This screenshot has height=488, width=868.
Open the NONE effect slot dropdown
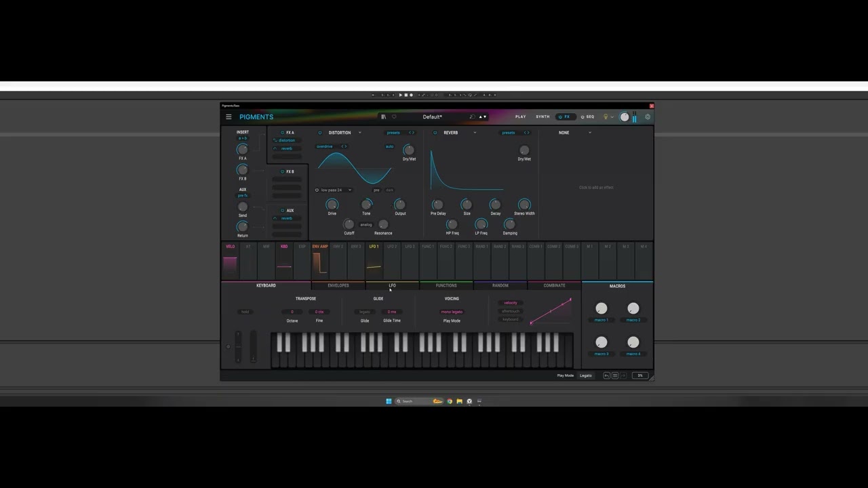[x=590, y=133]
